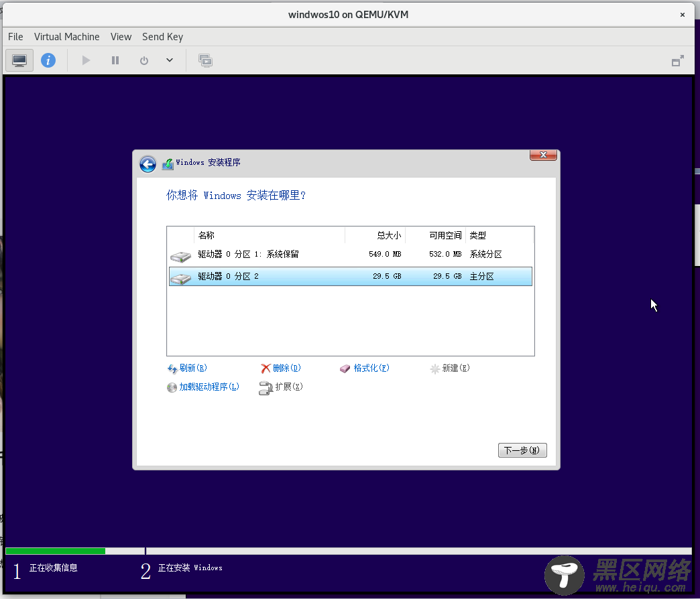Click the 删除(D) delete link

[x=287, y=368]
